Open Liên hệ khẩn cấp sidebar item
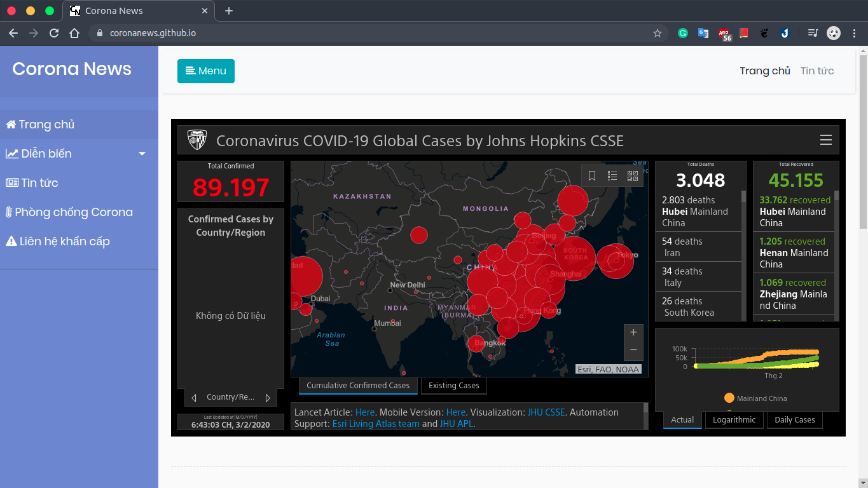The width and height of the screenshot is (868, 488). coord(79,241)
